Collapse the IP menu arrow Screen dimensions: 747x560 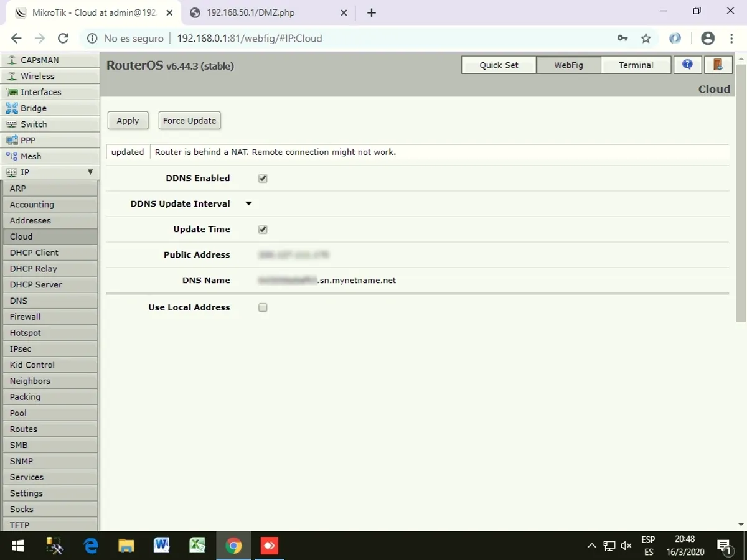point(90,172)
